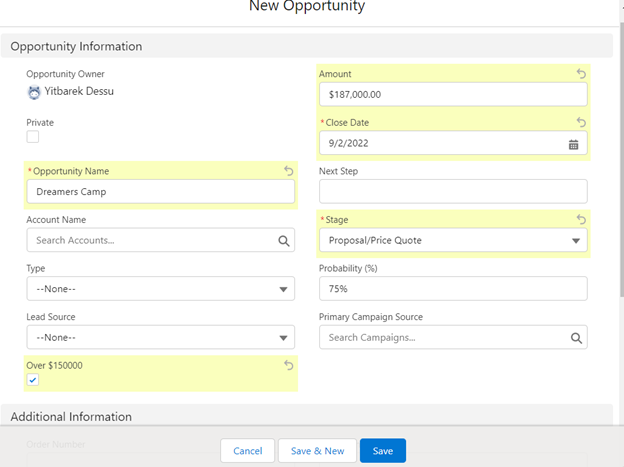Open the Close Date calendar picker
624x467 pixels.
[x=573, y=144]
